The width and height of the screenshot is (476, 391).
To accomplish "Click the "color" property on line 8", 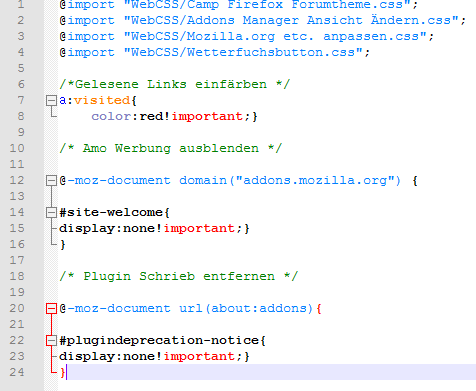I will pyautogui.click(x=111, y=116).
